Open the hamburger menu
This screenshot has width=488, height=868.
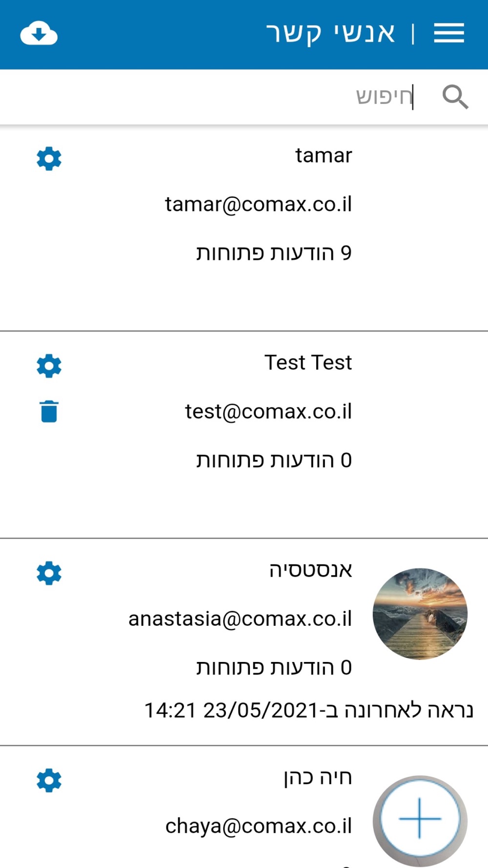tap(448, 34)
